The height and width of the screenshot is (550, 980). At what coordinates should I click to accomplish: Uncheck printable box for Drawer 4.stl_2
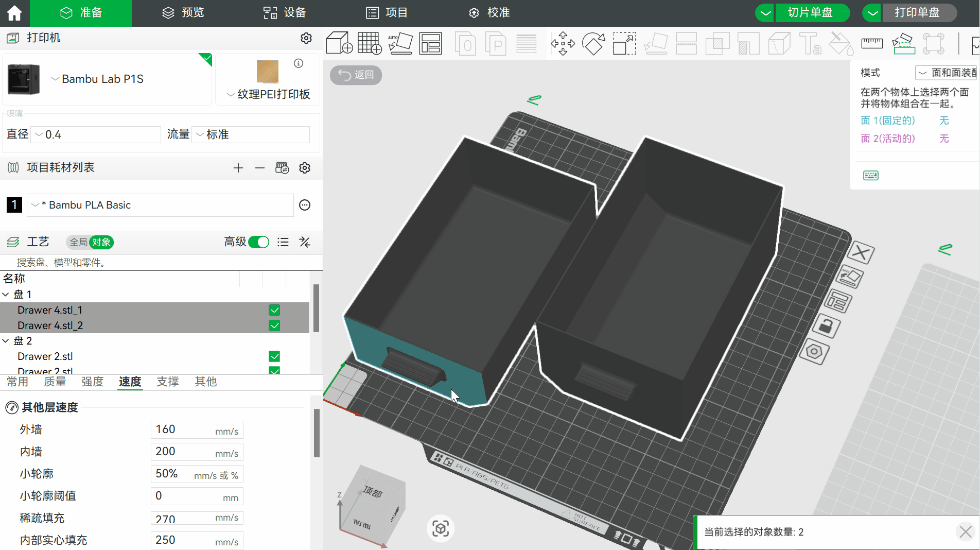point(274,325)
